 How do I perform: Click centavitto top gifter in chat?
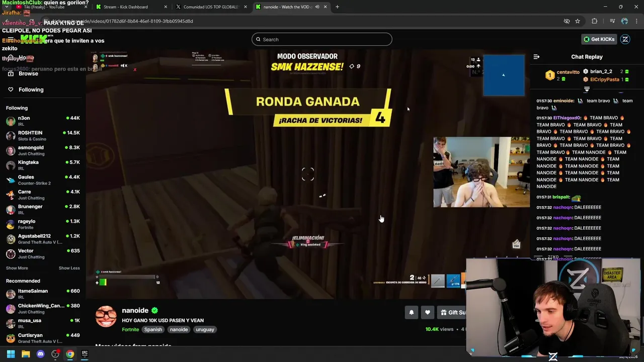coord(562,75)
